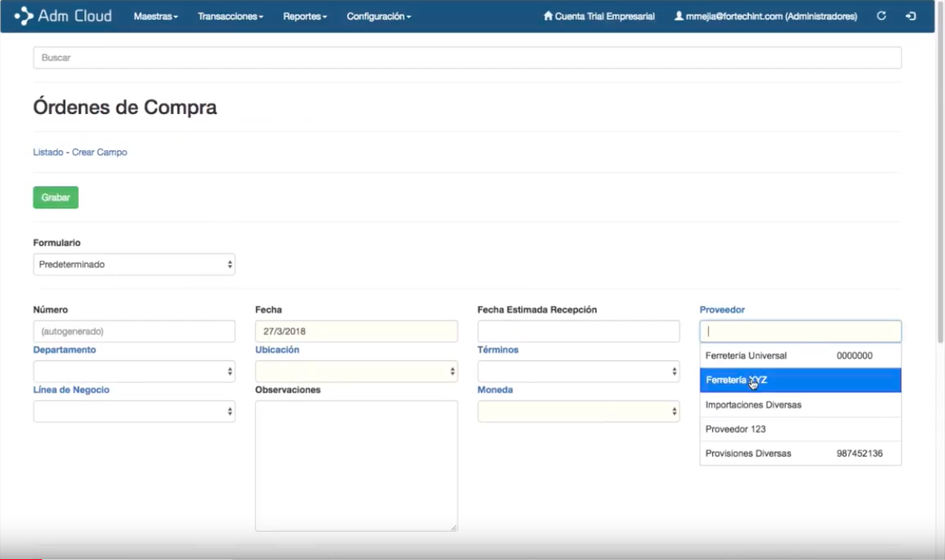Select Ferretería Universal from the Proveedor list

746,355
